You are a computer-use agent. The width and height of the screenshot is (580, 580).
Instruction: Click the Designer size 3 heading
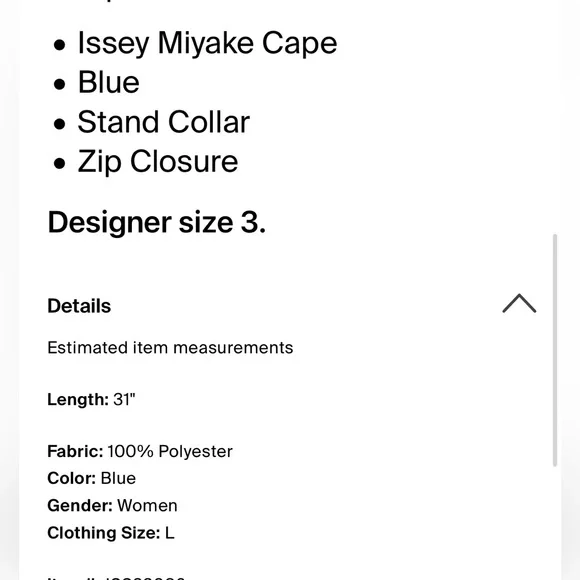(156, 223)
